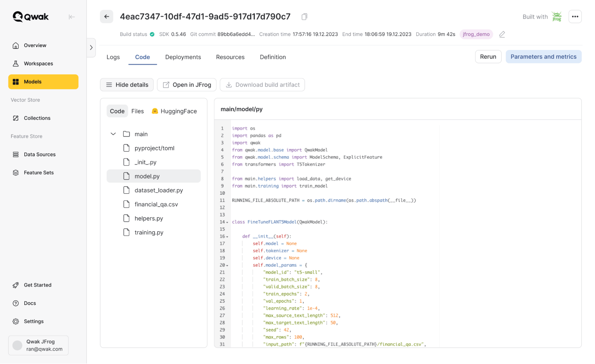
Task: Click the JFrog logo
Action: 557,17
